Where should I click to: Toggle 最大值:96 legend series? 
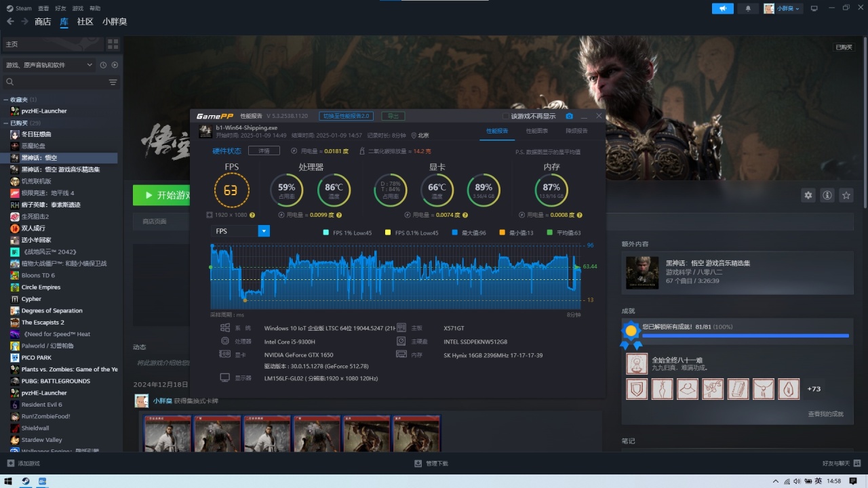(469, 233)
